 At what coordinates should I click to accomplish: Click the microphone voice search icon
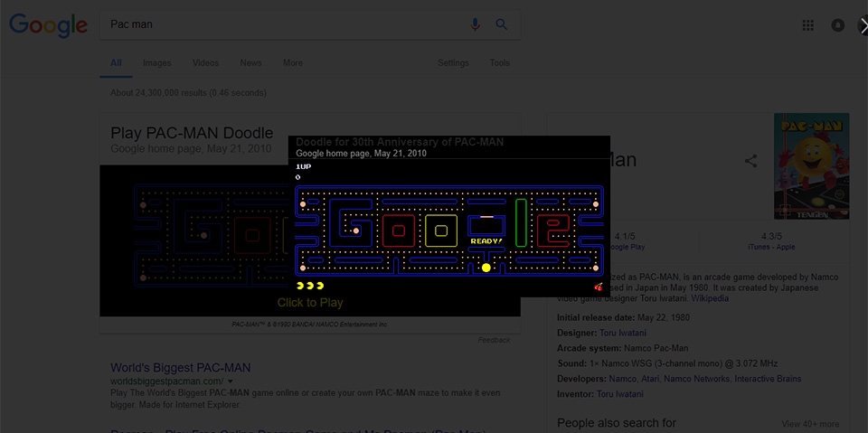click(475, 24)
